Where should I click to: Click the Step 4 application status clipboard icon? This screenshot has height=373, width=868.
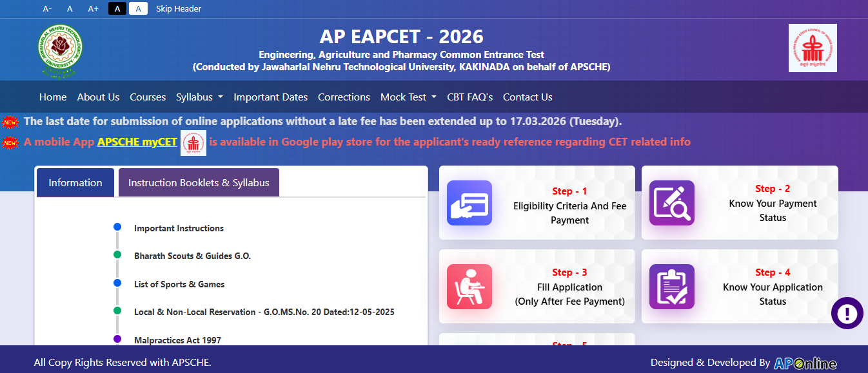(x=672, y=287)
